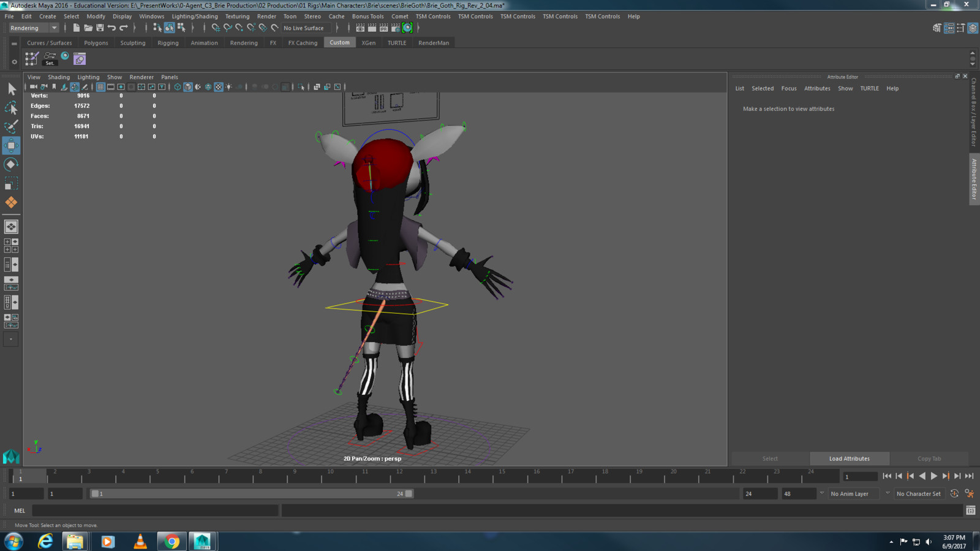Screen dimensions: 980x551
Task: Toggle the viewport grid display
Action: pyautogui.click(x=100, y=87)
